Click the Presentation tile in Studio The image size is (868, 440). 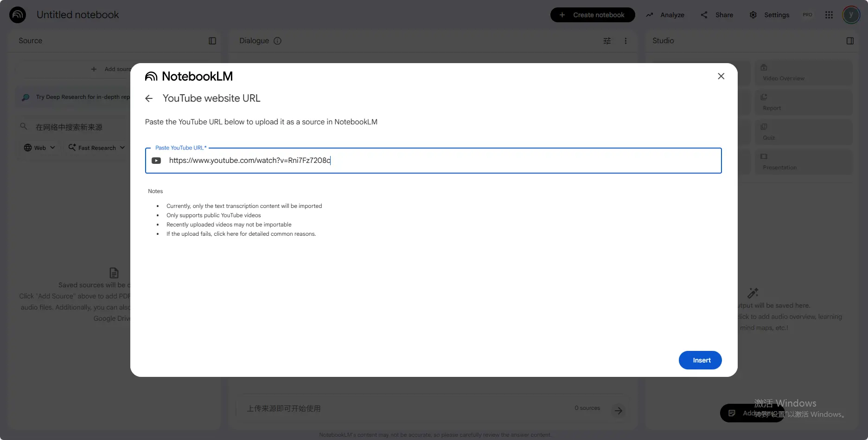(x=804, y=162)
